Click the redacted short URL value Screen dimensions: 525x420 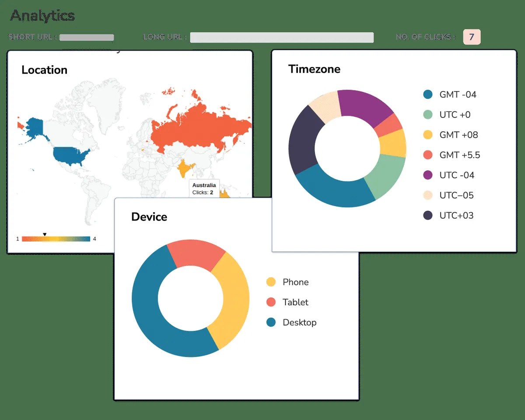point(87,37)
